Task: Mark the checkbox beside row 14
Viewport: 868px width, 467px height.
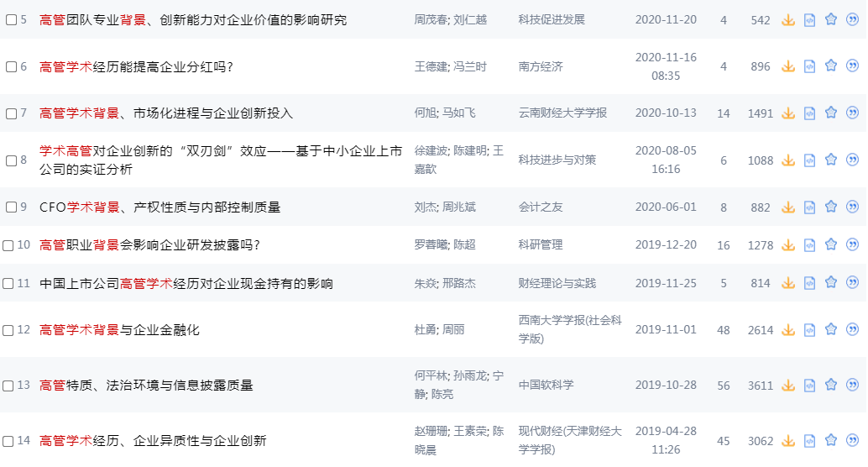Action: 8,442
